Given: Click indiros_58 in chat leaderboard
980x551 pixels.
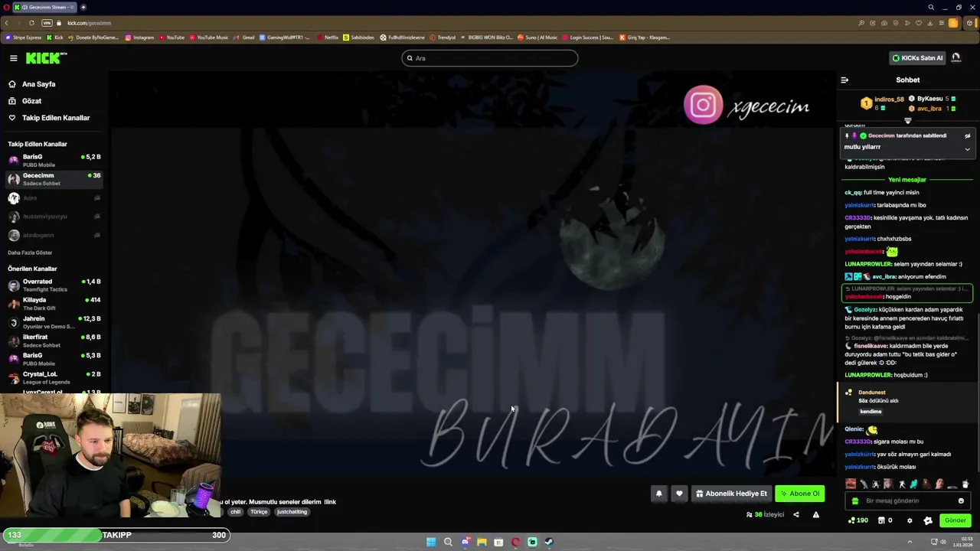Looking at the screenshot, I should coord(889,99).
